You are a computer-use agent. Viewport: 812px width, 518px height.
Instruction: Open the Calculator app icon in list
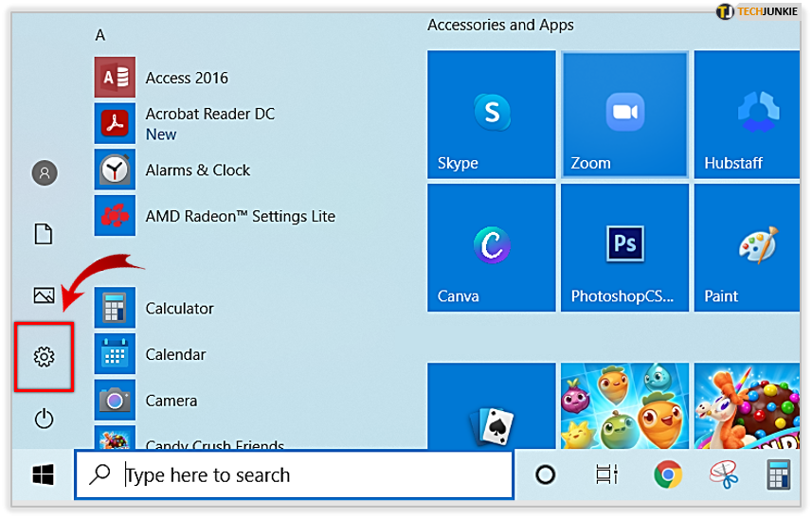[x=115, y=308]
